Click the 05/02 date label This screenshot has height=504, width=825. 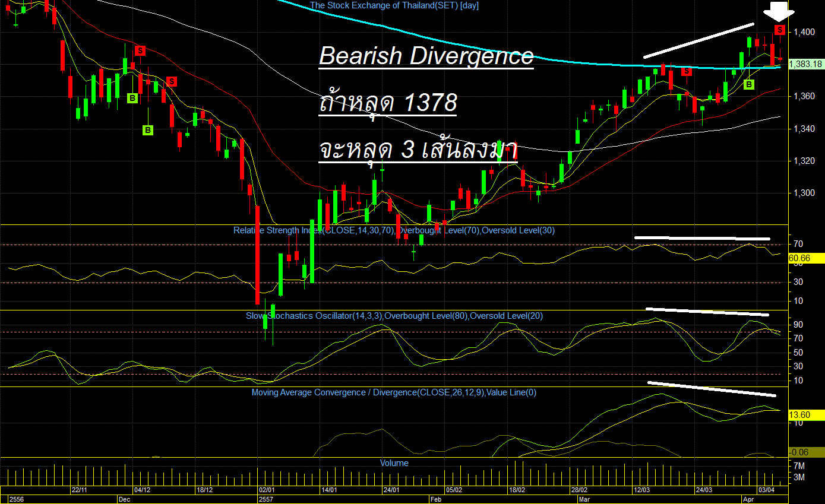point(454,490)
